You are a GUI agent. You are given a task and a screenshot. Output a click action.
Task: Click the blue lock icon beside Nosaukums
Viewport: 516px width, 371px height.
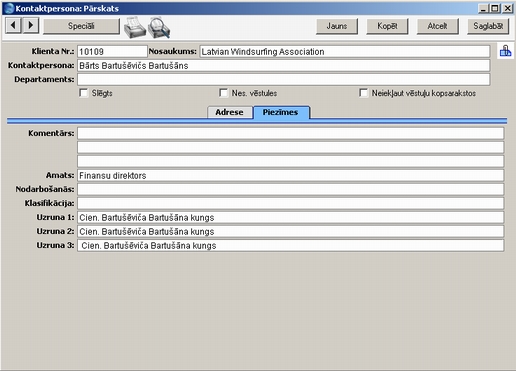505,51
